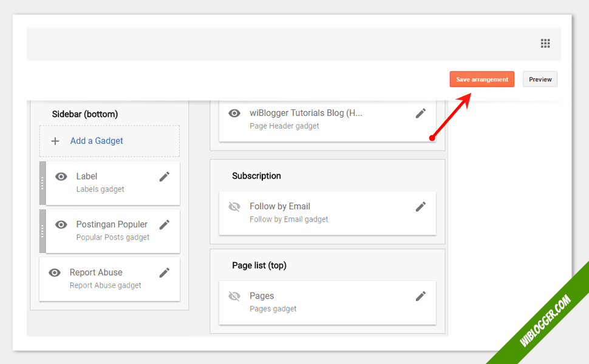Image resolution: width=589 pixels, height=364 pixels.
Task: Select the Pages gadget card title
Action: click(x=262, y=296)
